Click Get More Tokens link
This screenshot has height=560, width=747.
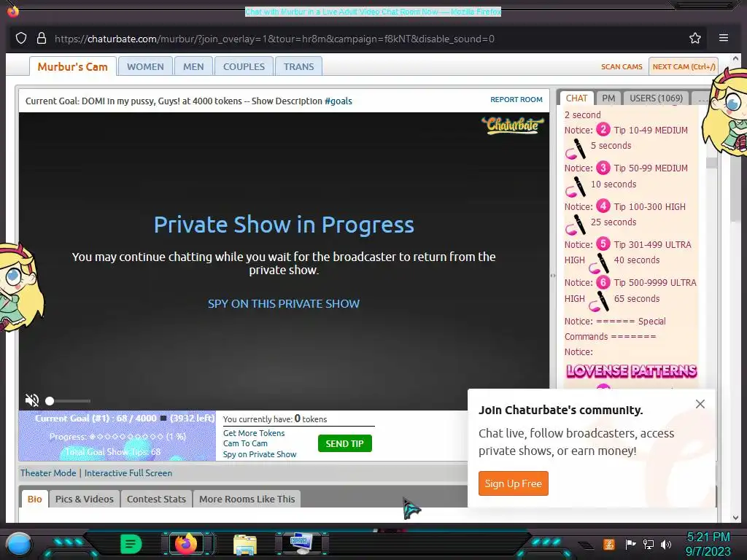[x=254, y=433]
